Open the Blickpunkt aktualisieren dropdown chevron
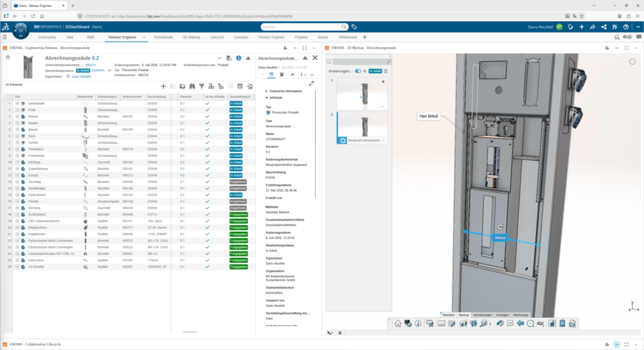 pos(383,140)
